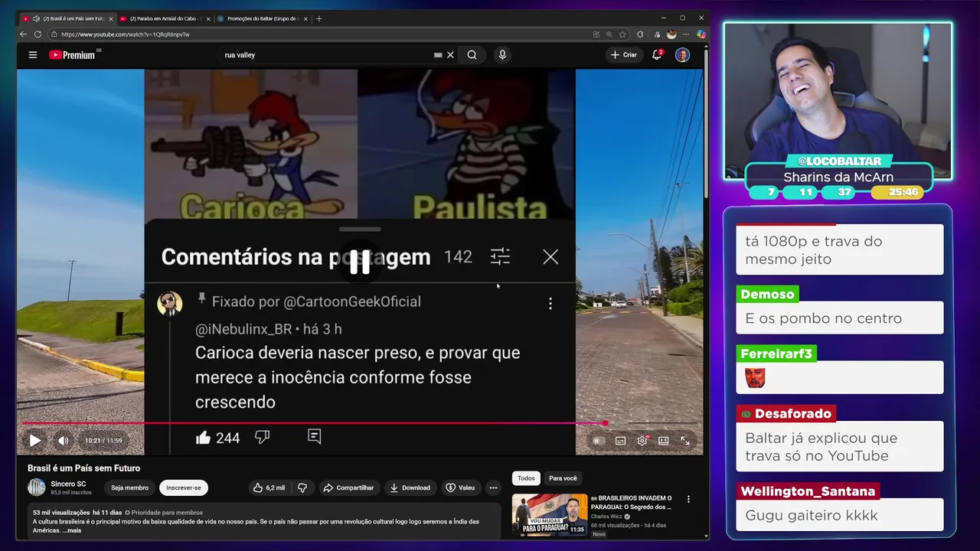Close the 'Promoções do Baltar' tab
Viewport: 980px width, 551px height.
tap(306, 18)
